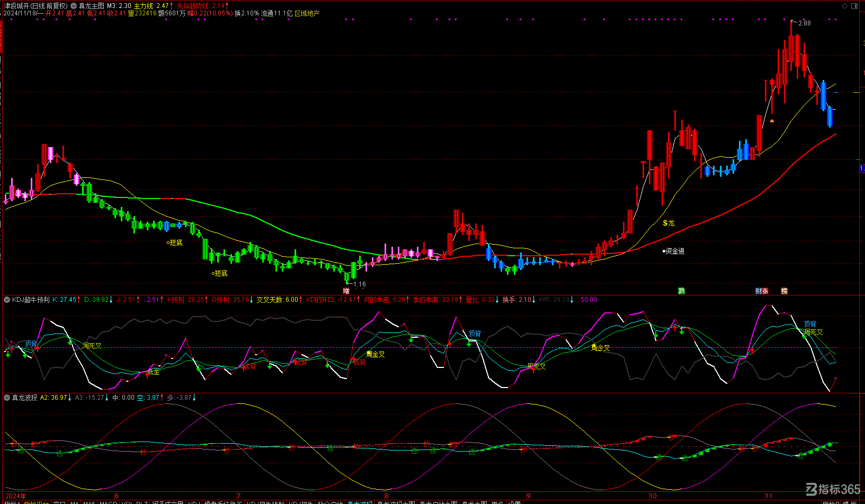The width and height of the screenshot is (865, 504).
Task: Click the orange 榜 event marker
Action: pyautogui.click(x=784, y=291)
